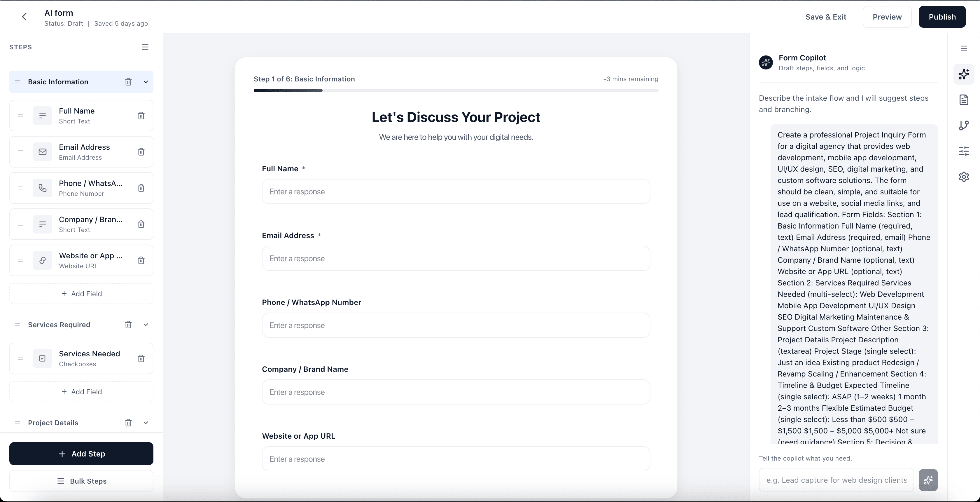
Task: Collapse the Basic Information step
Action: 146,82
